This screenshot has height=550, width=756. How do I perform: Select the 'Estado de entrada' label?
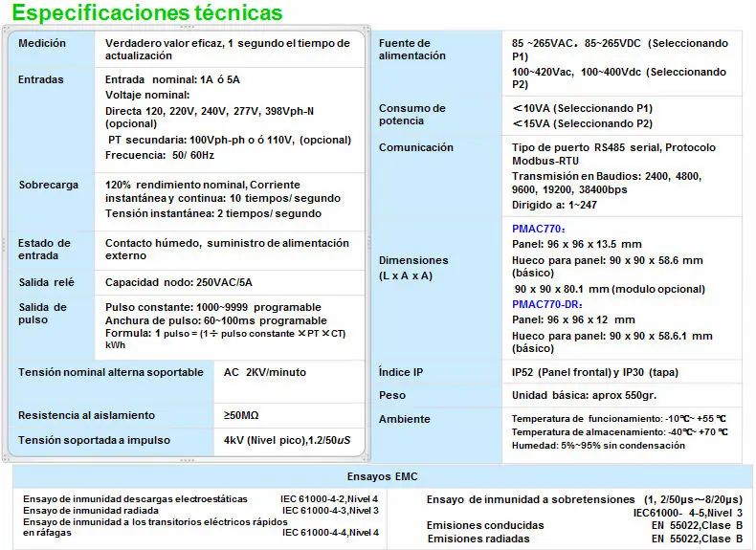tap(44, 250)
